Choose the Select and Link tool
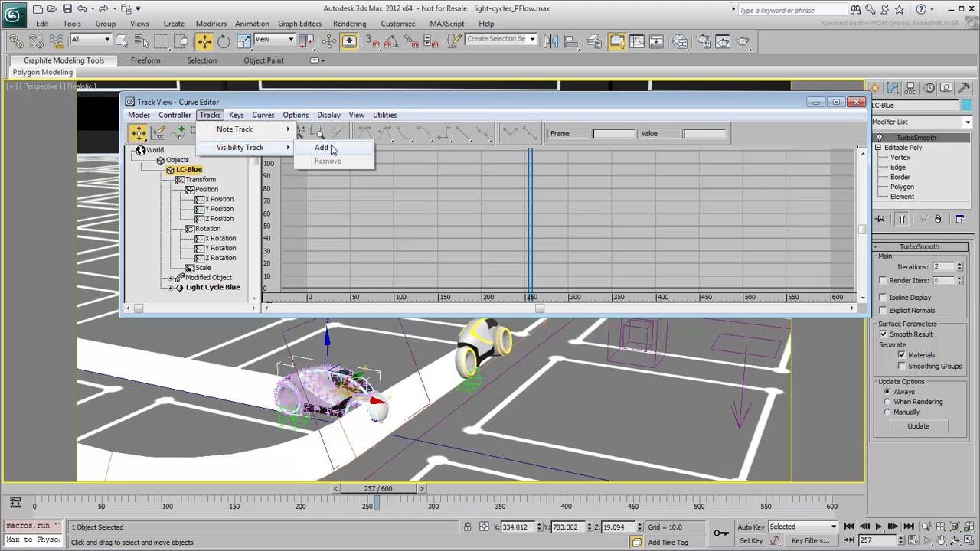The width and height of the screenshot is (980, 551). coord(15,41)
